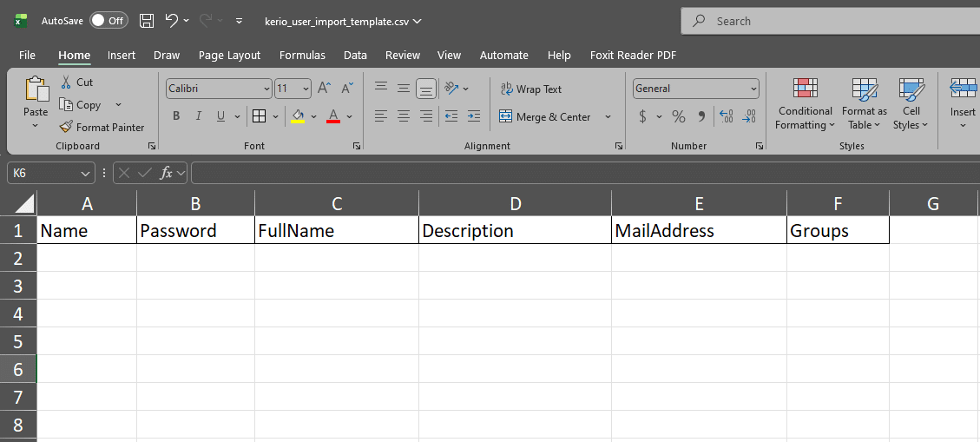Apply the yellow Fill Color swatch
Image resolution: width=980 pixels, height=442 pixels.
click(x=298, y=116)
